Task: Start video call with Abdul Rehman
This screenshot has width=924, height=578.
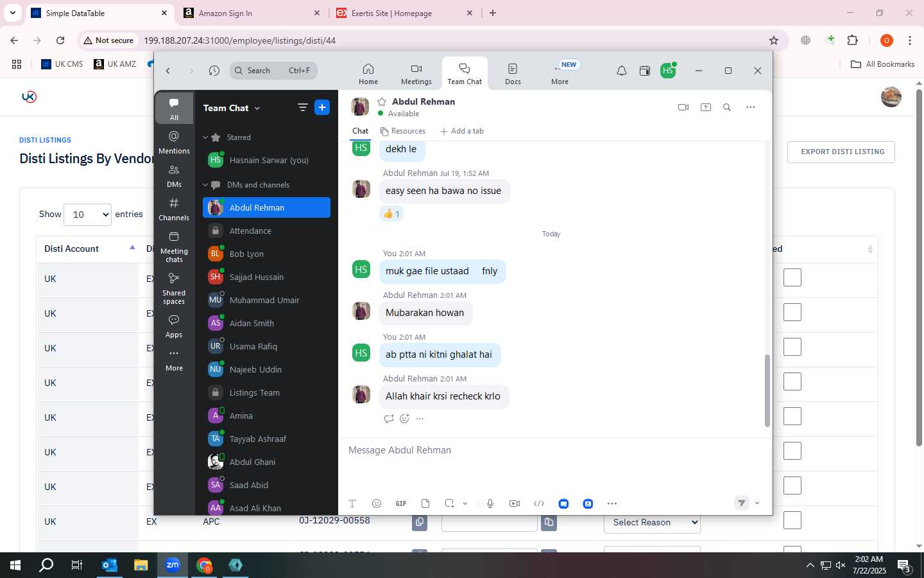Action: coord(683,107)
